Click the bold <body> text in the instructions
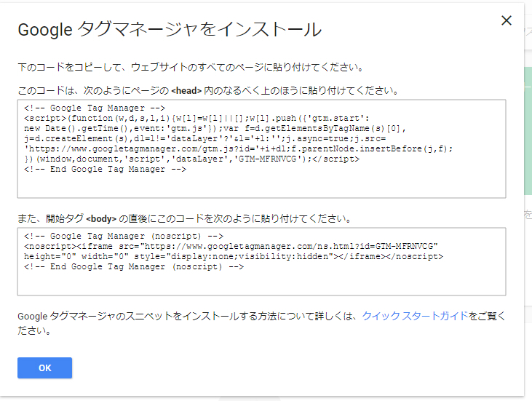The width and height of the screenshot is (532, 401). 101,219
